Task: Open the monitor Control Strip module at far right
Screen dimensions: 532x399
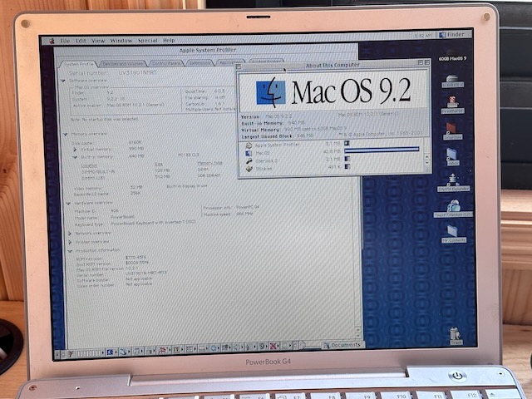Action: (284, 346)
